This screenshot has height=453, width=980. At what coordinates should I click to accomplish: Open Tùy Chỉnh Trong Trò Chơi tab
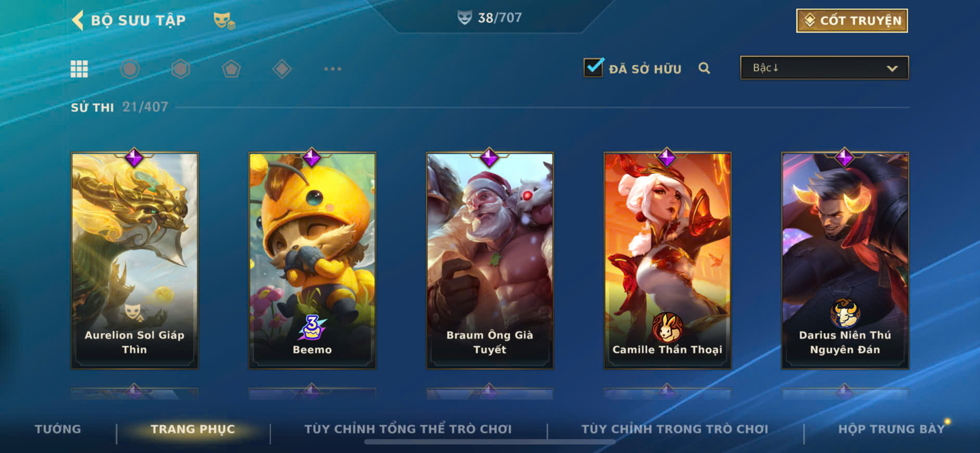tap(674, 429)
